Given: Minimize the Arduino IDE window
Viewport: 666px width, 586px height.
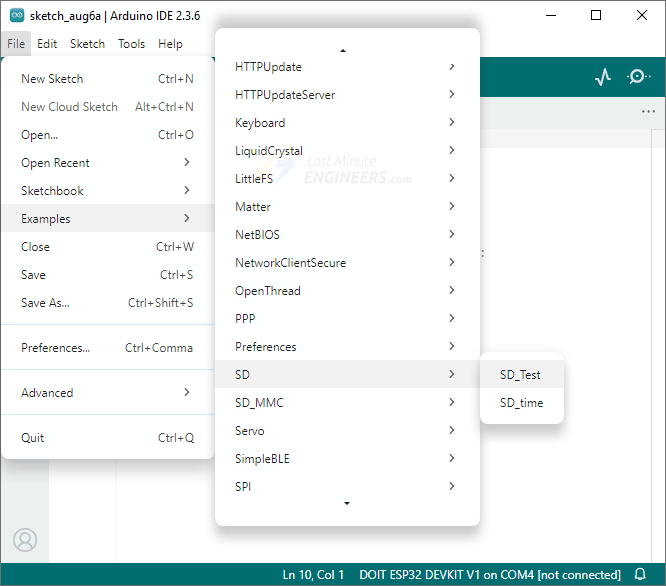Looking at the screenshot, I should [x=551, y=15].
